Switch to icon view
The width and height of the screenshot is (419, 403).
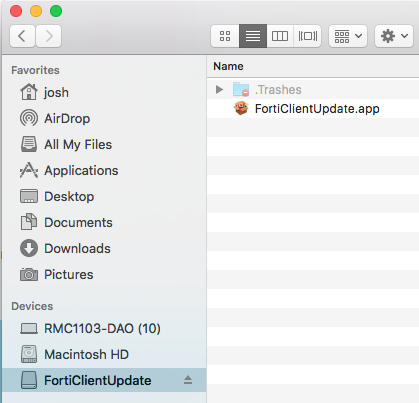(x=225, y=36)
